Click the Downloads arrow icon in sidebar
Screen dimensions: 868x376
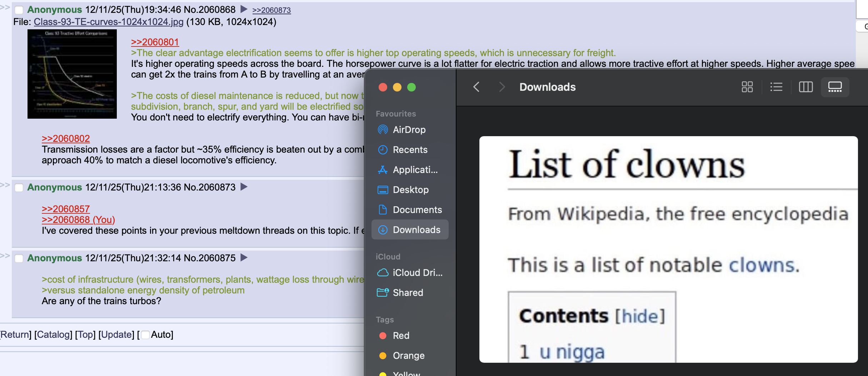[383, 230]
